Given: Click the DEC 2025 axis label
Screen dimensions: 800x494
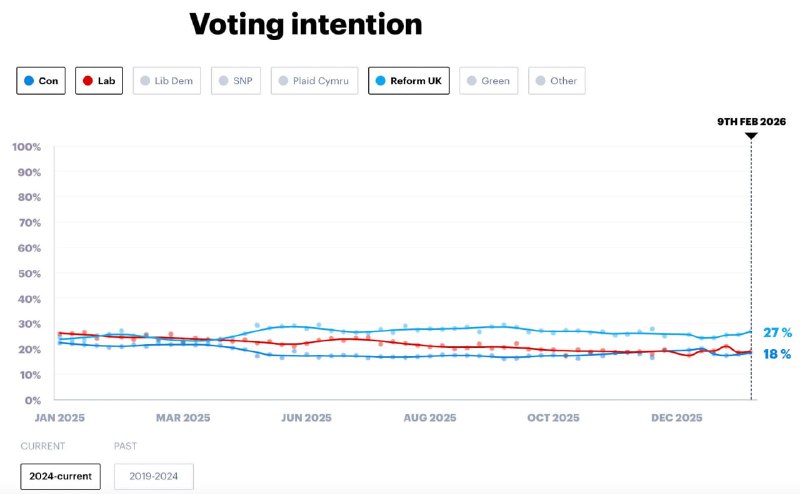Looking at the screenshot, I should pyautogui.click(x=677, y=418).
